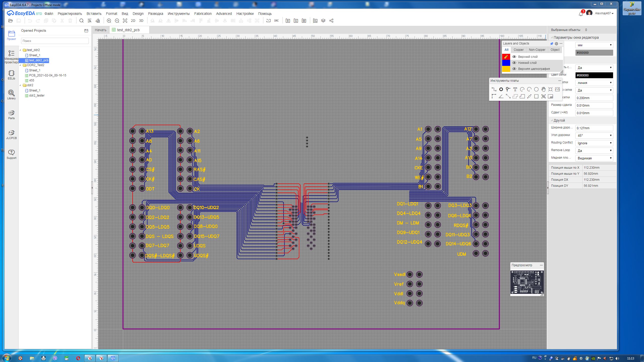This screenshot has height=362, width=644.
Task: Select the Dimension measure tool
Action: click(x=529, y=96)
